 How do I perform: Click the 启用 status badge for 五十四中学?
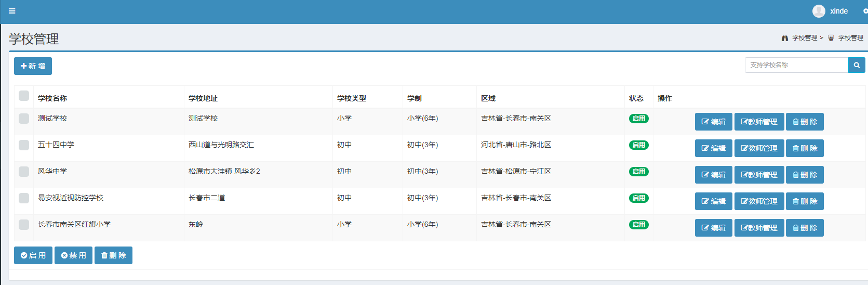[x=638, y=145]
